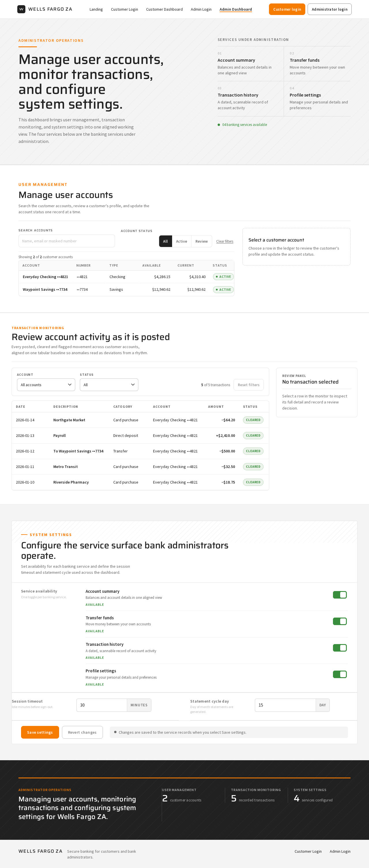Select the Waypoint Savings ••7734 account row
This screenshot has width=369, height=868.
click(x=126, y=289)
